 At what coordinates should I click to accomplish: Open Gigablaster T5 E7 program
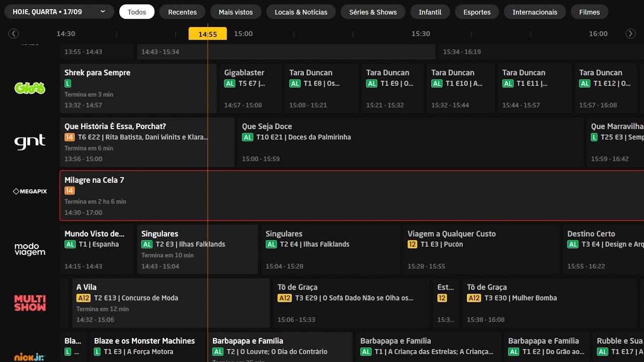[251, 88]
